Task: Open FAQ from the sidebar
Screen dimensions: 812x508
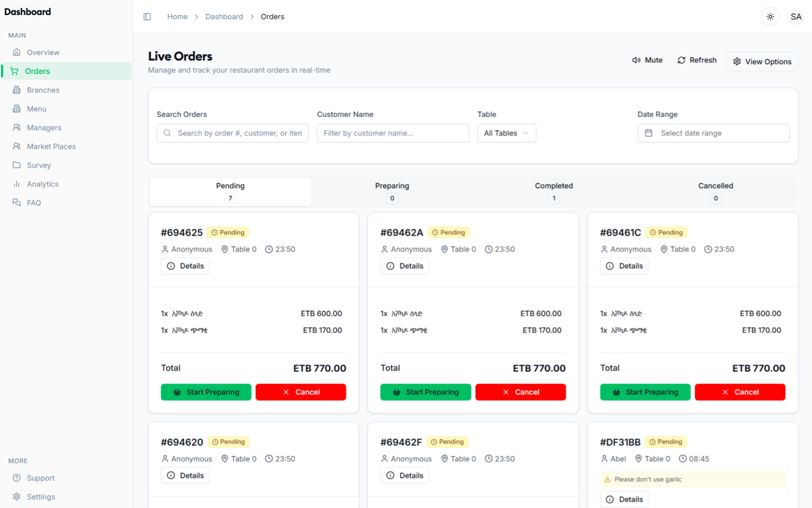Action: pos(34,203)
